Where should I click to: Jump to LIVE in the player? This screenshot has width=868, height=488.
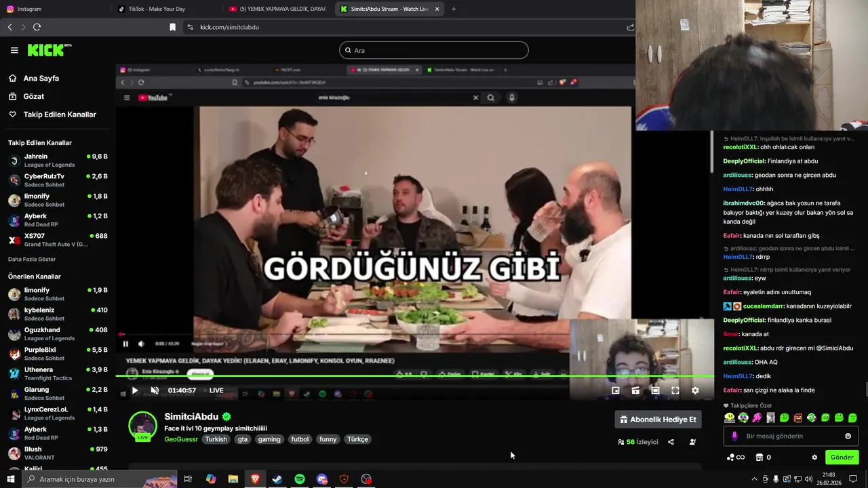coord(216,390)
